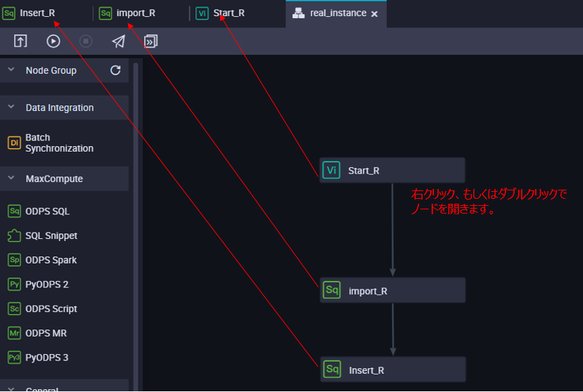This screenshot has height=392, width=583.
Task: Click the ODPS SQL node icon
Action: coord(14,211)
